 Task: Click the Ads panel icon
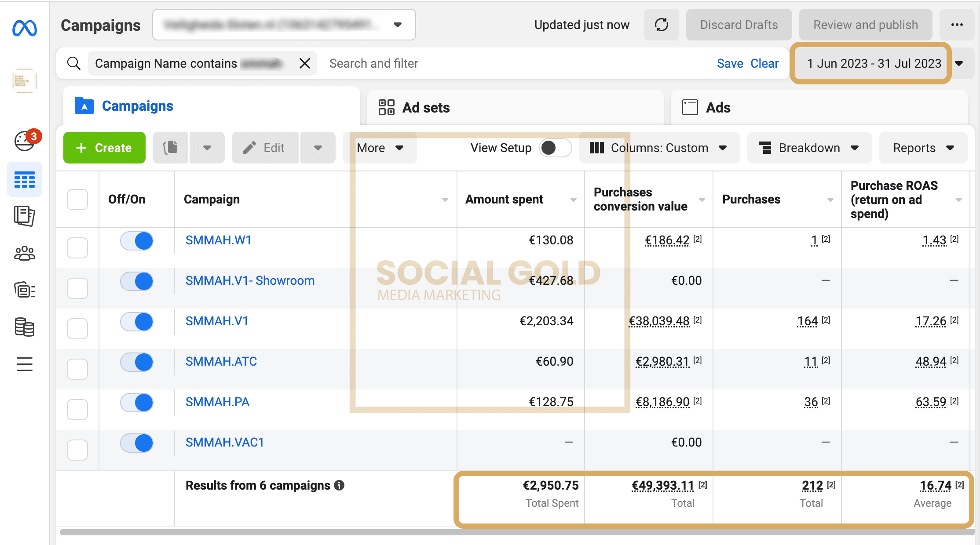690,107
